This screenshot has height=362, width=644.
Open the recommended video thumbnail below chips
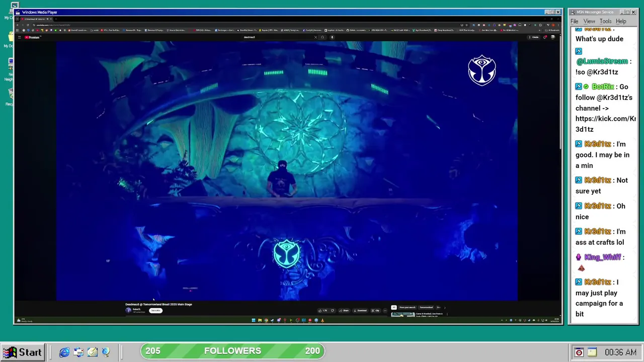click(403, 315)
